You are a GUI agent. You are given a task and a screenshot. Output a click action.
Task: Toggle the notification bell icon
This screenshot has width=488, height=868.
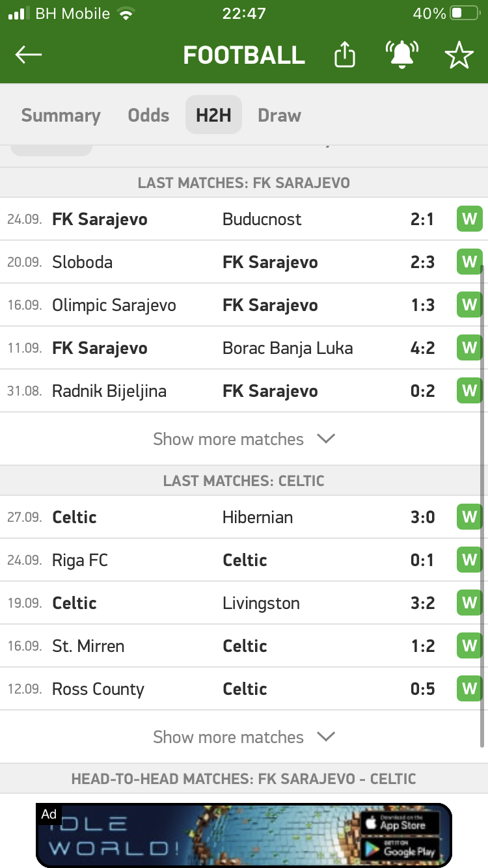tap(402, 55)
